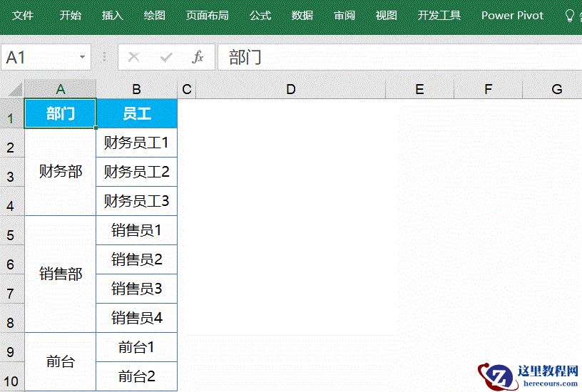Click the cancel X formula bar icon

pyautogui.click(x=133, y=57)
